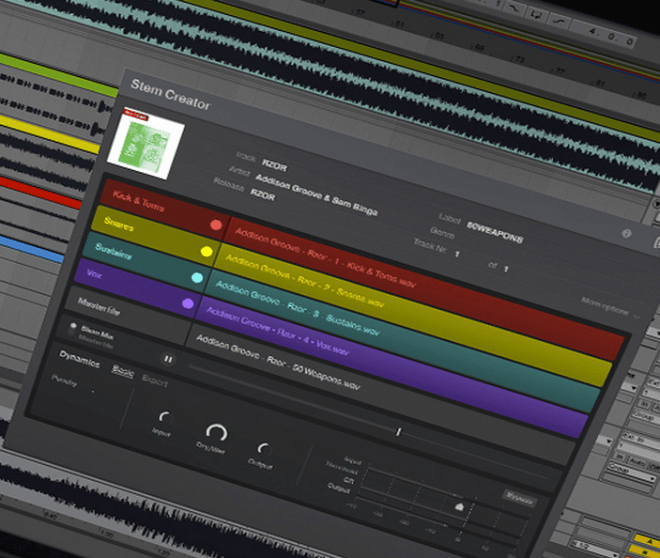Image resolution: width=660 pixels, height=558 pixels.
Task: Click the Output knob
Action: [x=264, y=450]
